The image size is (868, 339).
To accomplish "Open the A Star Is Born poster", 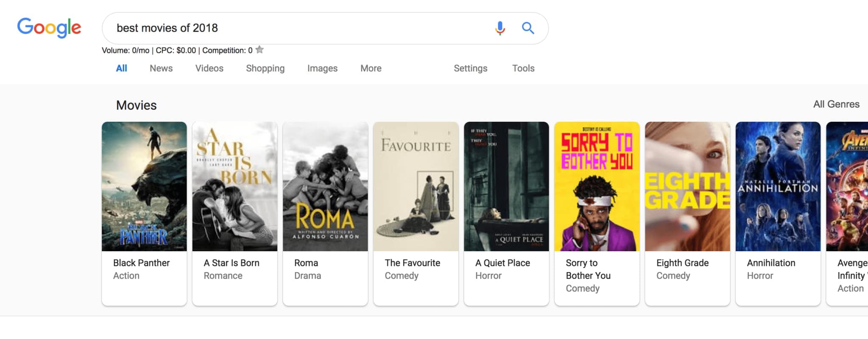I will click(x=235, y=186).
